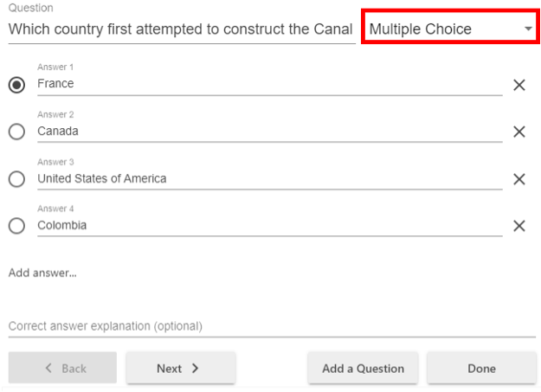Click the Done button

click(x=481, y=368)
